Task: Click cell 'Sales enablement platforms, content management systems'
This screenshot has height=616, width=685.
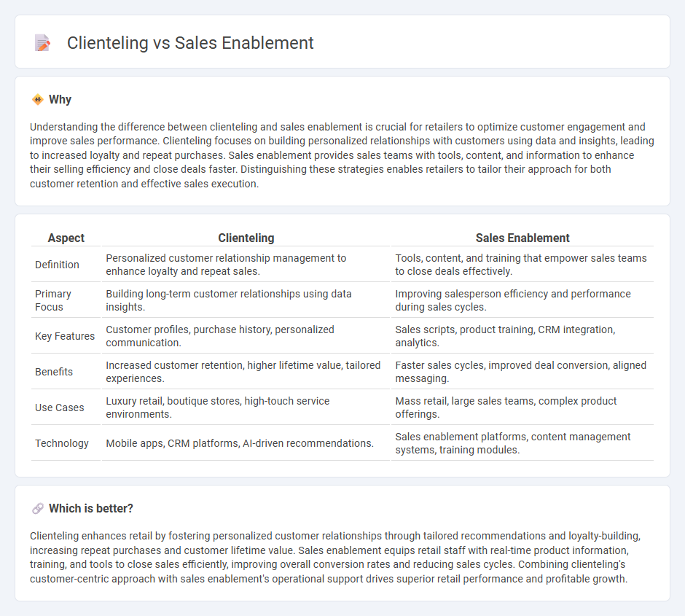Action: tap(522, 443)
